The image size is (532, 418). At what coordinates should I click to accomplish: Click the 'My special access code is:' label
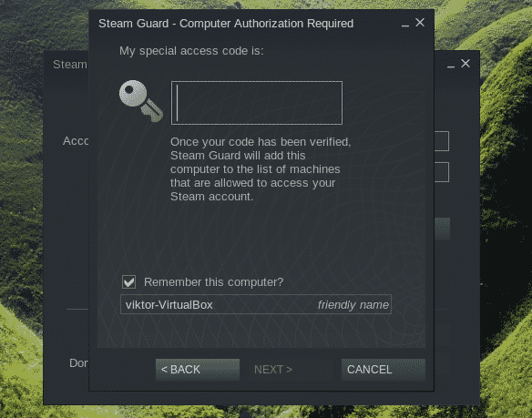coord(191,51)
